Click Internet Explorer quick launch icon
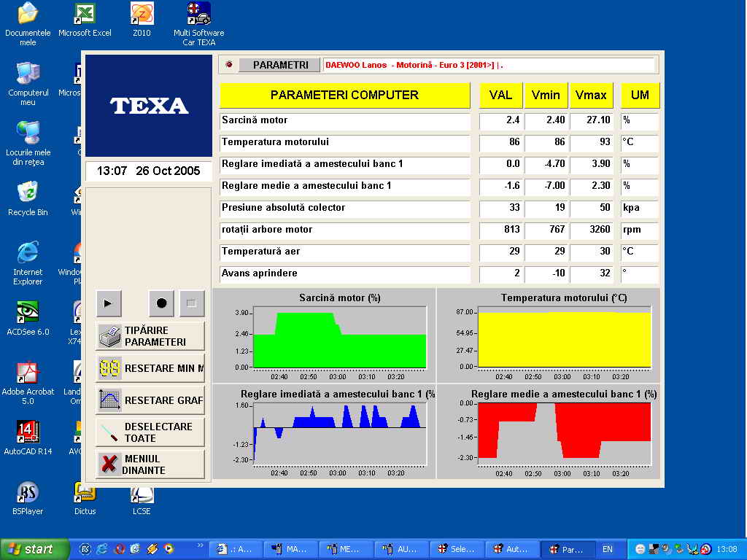The width and height of the screenshot is (747, 560). pyautogui.click(x=102, y=549)
